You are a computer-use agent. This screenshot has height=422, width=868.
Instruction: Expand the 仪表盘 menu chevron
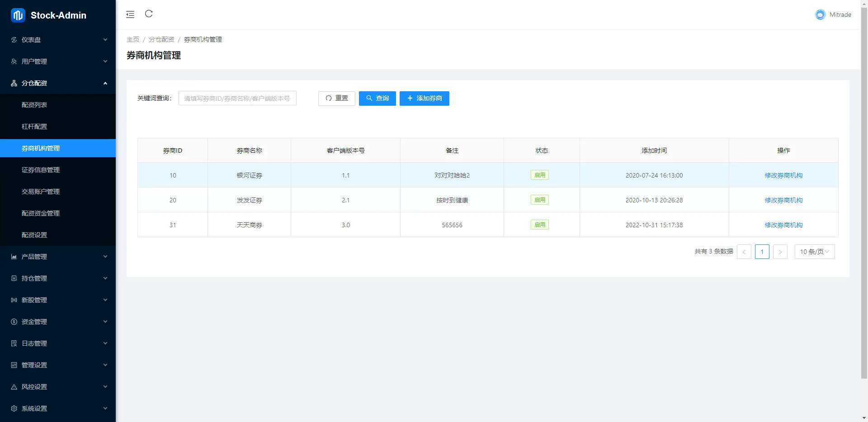click(x=105, y=40)
